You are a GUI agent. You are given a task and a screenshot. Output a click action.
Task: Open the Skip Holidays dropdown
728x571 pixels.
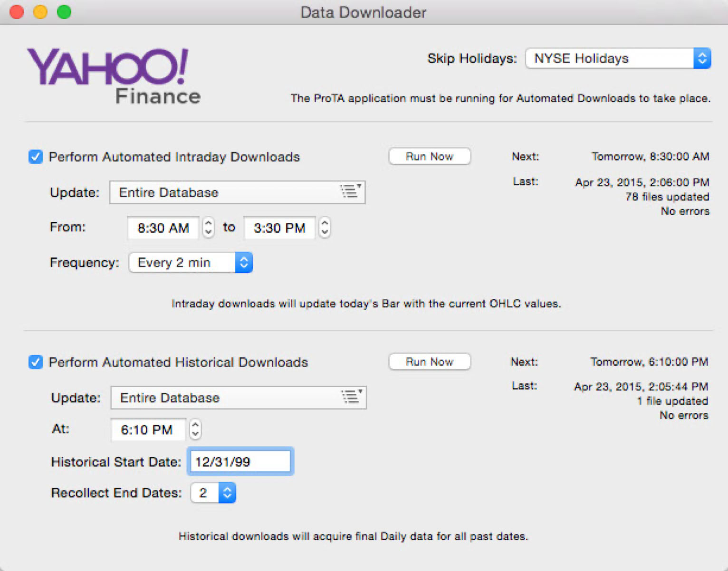(x=618, y=58)
